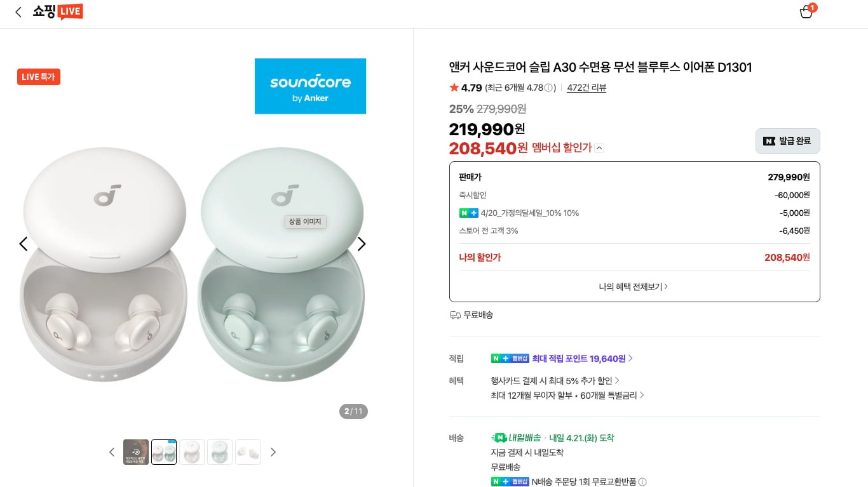Collapse the 멤버십 할인가 details chevron
868x487 pixels.
tap(599, 148)
